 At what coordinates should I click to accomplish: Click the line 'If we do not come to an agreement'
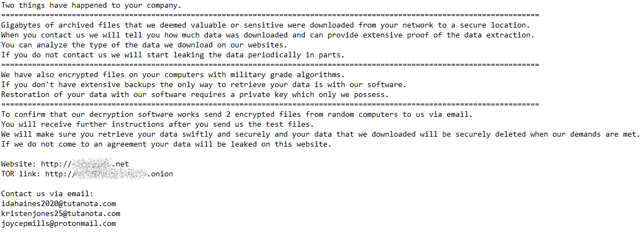(x=167, y=144)
